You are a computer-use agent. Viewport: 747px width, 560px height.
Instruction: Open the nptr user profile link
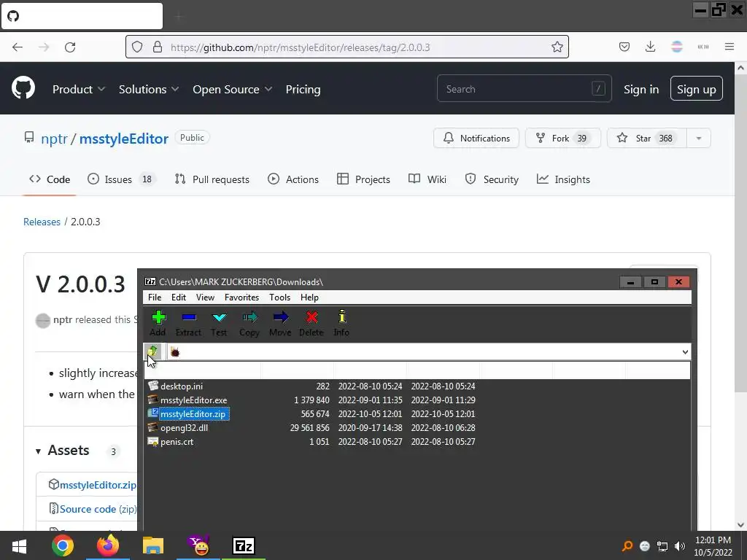point(54,139)
